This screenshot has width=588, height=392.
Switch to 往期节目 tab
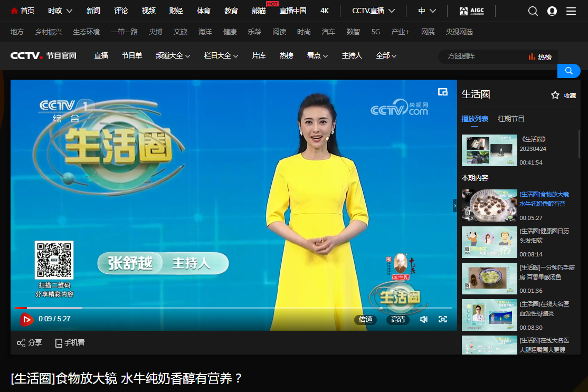click(511, 119)
